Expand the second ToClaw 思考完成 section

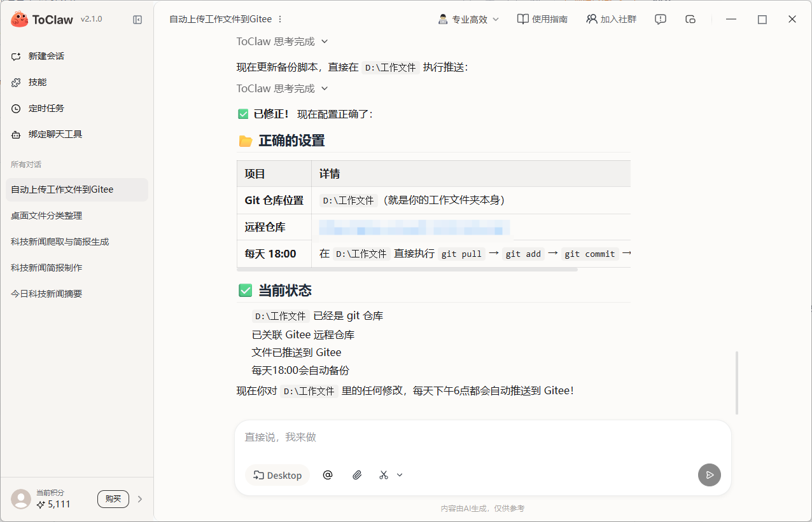coord(282,89)
